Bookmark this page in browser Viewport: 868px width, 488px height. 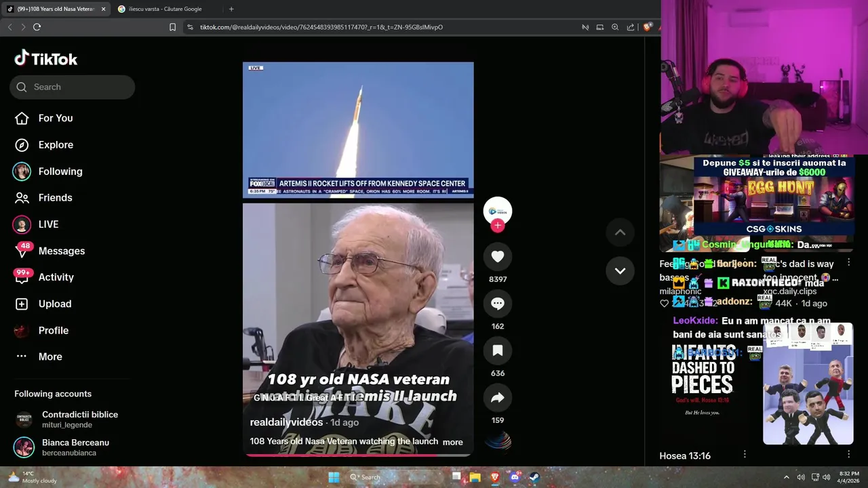[172, 27]
